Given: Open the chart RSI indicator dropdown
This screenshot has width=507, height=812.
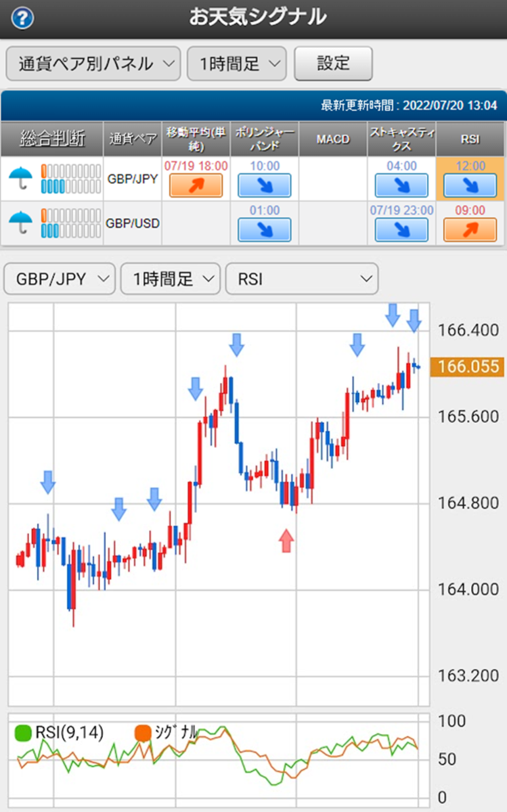Looking at the screenshot, I should (302, 278).
